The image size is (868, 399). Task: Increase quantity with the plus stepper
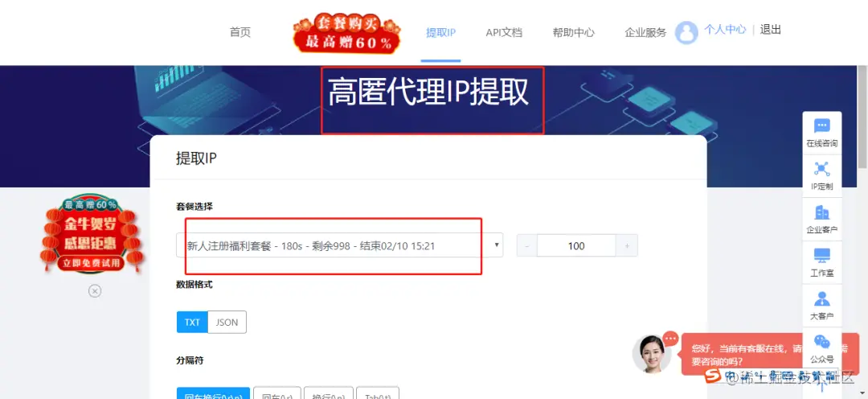pyautogui.click(x=627, y=245)
